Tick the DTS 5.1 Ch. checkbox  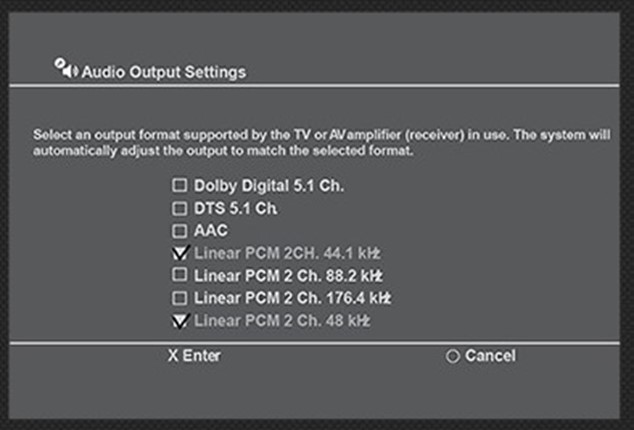[179, 208]
